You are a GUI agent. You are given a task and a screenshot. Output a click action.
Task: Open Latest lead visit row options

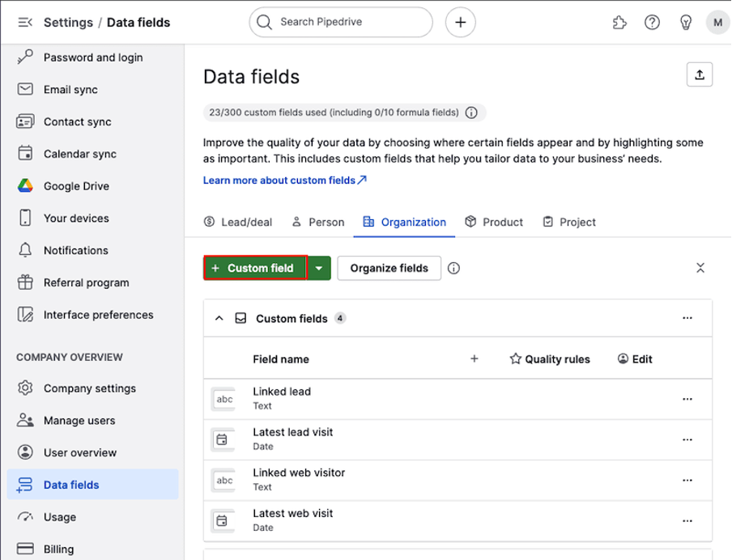(x=687, y=439)
